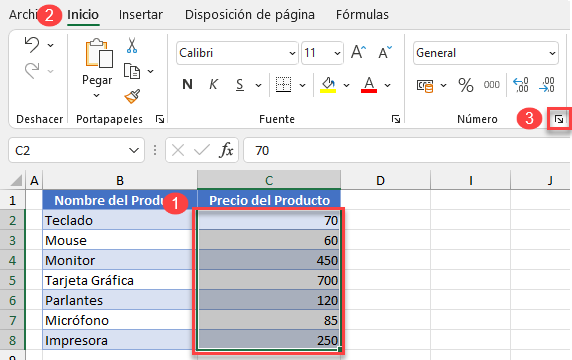Toggle italic K formatting
The image size is (572, 360).
pyautogui.click(x=213, y=85)
